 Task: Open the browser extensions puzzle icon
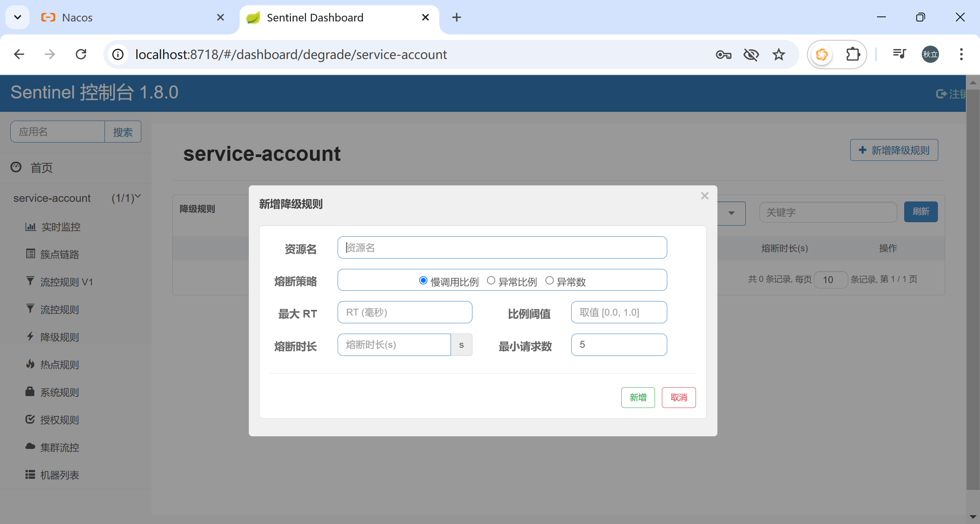(x=853, y=54)
